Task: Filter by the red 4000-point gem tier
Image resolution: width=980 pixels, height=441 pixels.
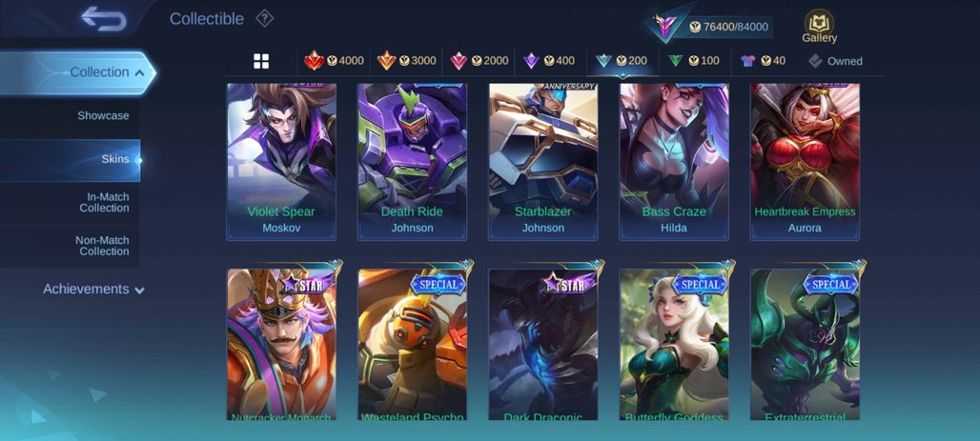Action: 334,61
